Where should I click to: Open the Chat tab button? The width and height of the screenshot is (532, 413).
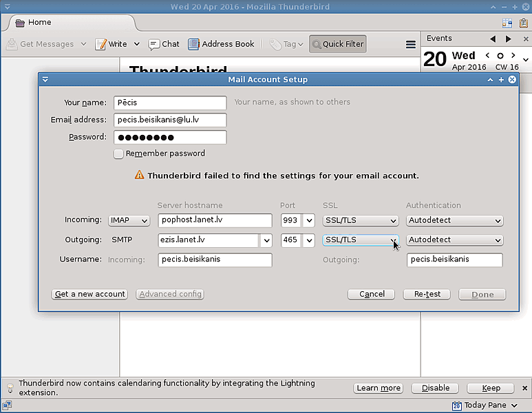[x=164, y=44]
